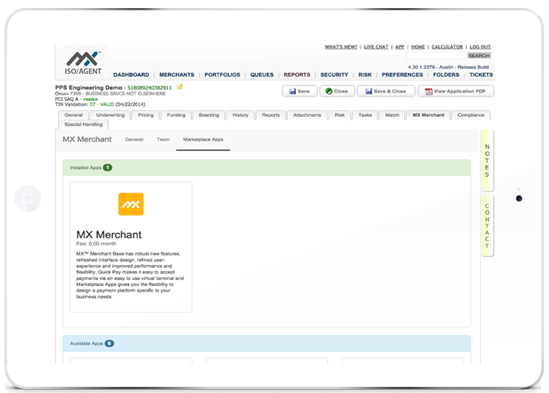Go to the HOME link
The height and width of the screenshot is (393, 549).
tap(418, 47)
